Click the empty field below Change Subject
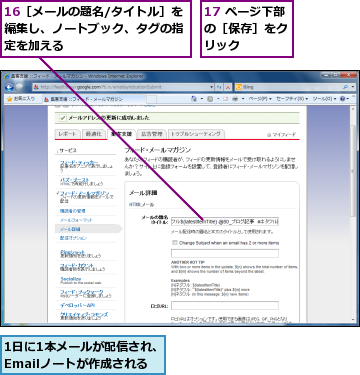Image resolution: width=360 pixels, height=375 pixels. (x=225, y=253)
